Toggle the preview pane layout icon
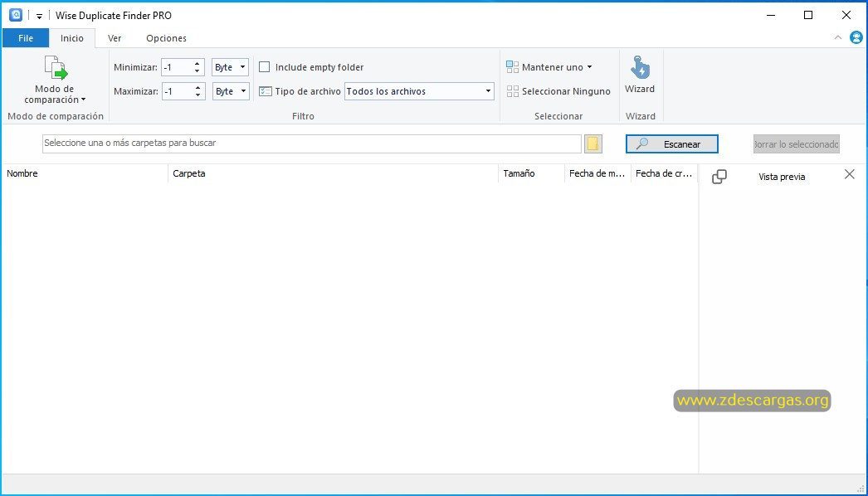The width and height of the screenshot is (868, 496). [x=719, y=177]
